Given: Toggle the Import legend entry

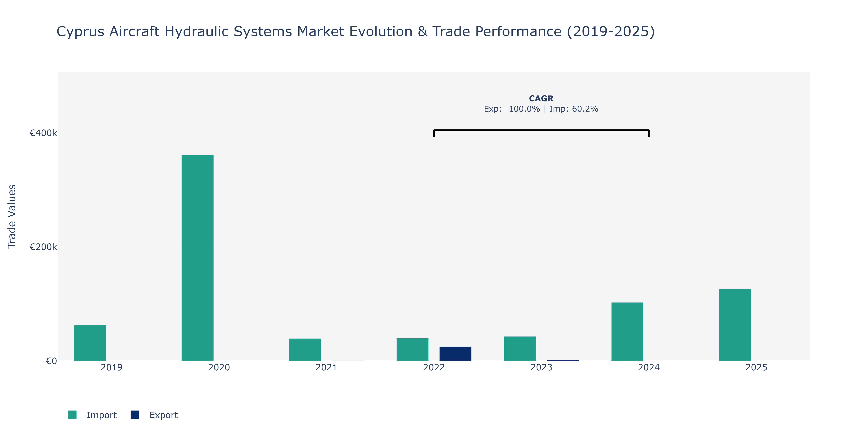Looking at the screenshot, I should (x=92, y=415).
